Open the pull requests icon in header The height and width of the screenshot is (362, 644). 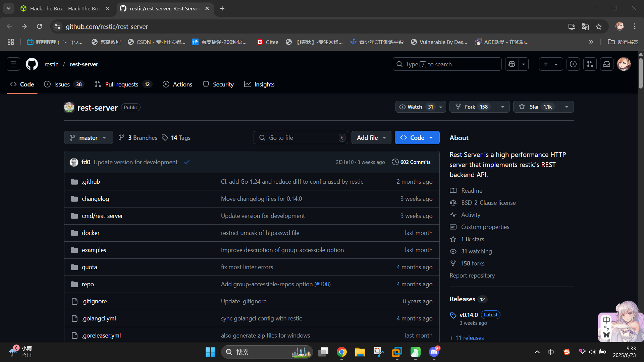point(590,64)
